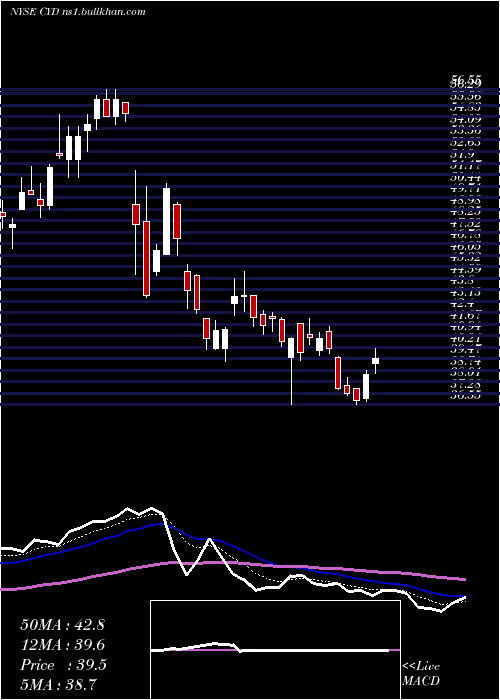Click the 43.13 price axis label
This screenshot has height=700, width=500.
465,293
